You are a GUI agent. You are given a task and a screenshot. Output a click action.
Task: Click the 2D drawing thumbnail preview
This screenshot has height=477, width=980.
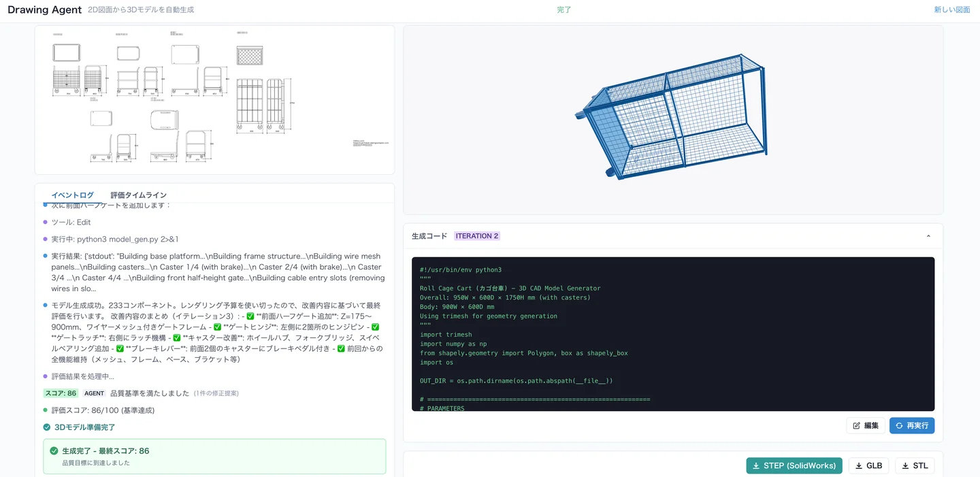pyautogui.click(x=214, y=100)
